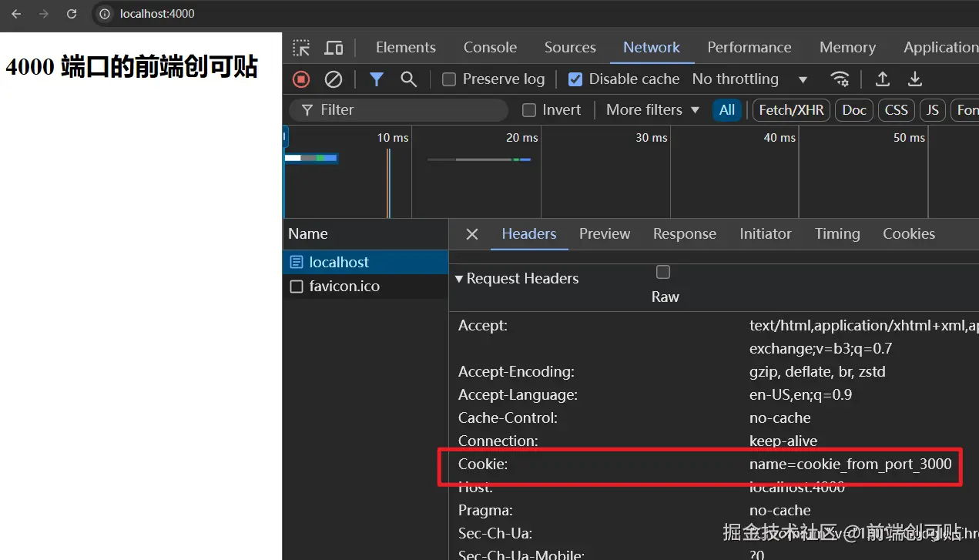Image resolution: width=979 pixels, height=560 pixels.
Task: Switch to the Initiator tab
Action: click(x=766, y=234)
